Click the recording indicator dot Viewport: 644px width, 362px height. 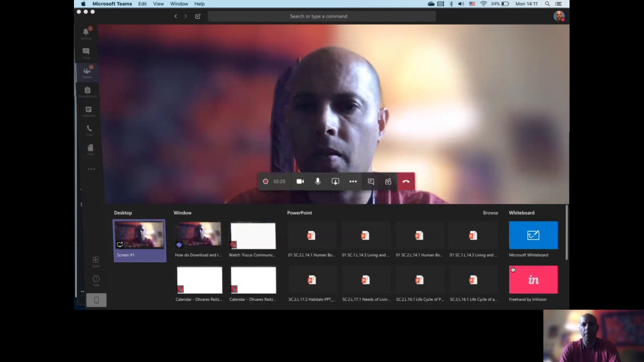click(x=266, y=182)
